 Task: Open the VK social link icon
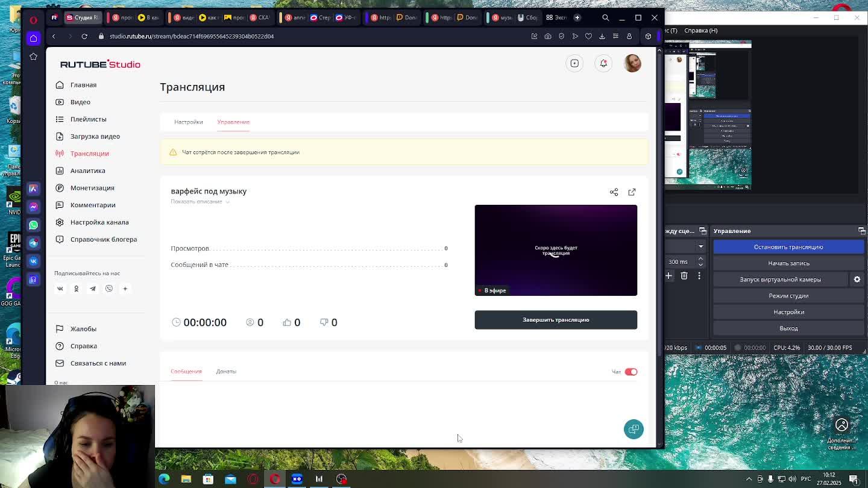[x=60, y=289]
